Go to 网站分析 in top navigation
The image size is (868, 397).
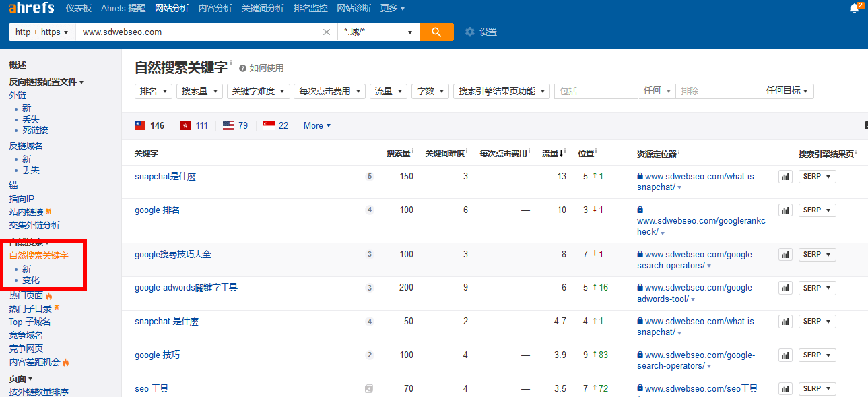tap(172, 8)
